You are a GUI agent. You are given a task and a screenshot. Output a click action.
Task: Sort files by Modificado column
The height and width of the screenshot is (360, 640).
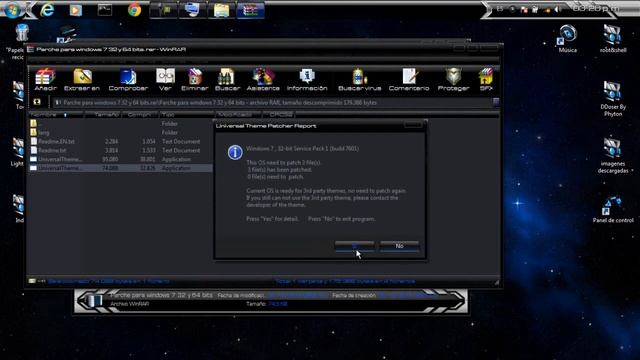(238, 115)
